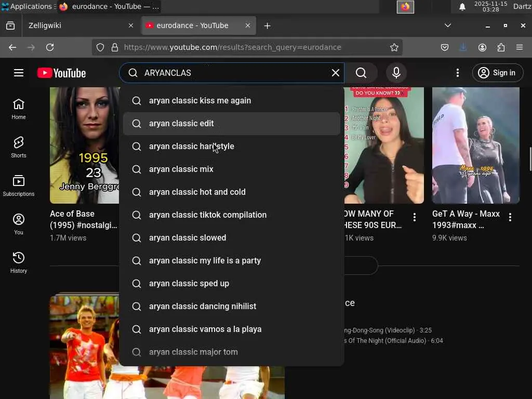Viewport: 532px width, 399px height.
Task: Choose suggestion aryan classic dancing nihilist
Action: click(x=231, y=307)
